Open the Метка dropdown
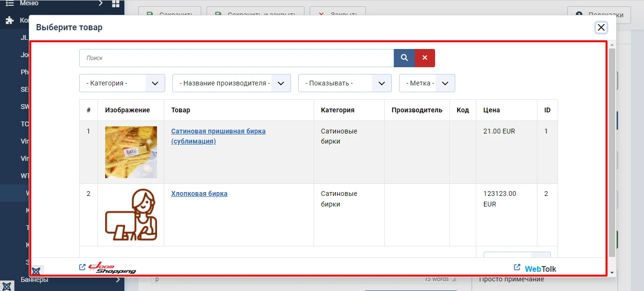644x291 pixels. coord(427,83)
